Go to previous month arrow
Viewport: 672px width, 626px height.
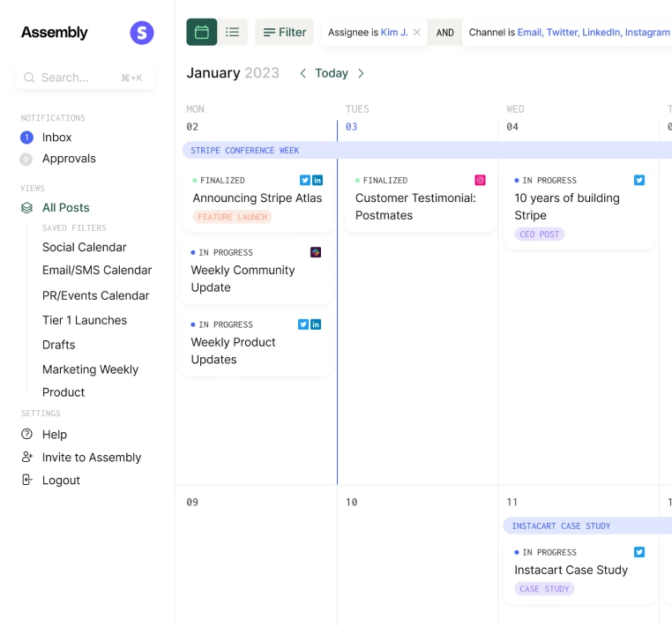303,73
